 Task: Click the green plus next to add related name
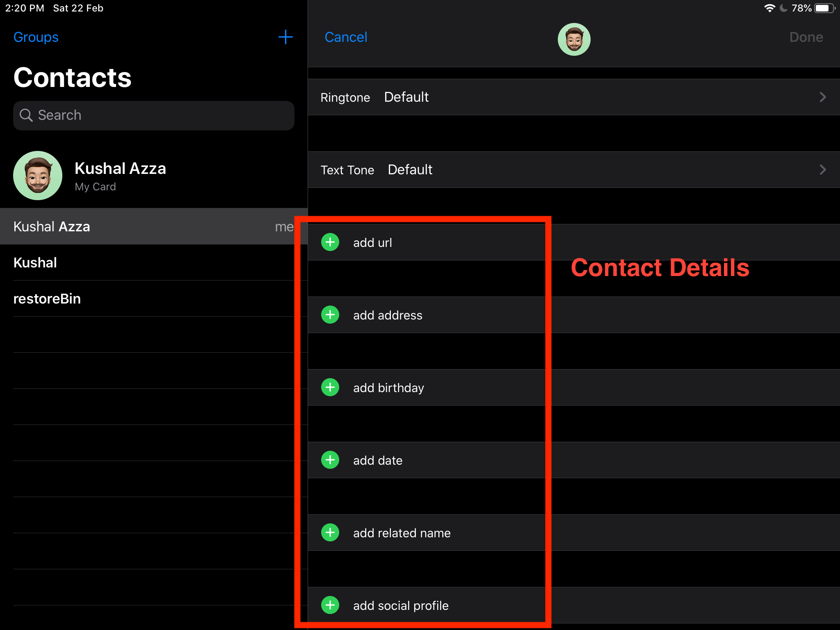tap(330, 532)
